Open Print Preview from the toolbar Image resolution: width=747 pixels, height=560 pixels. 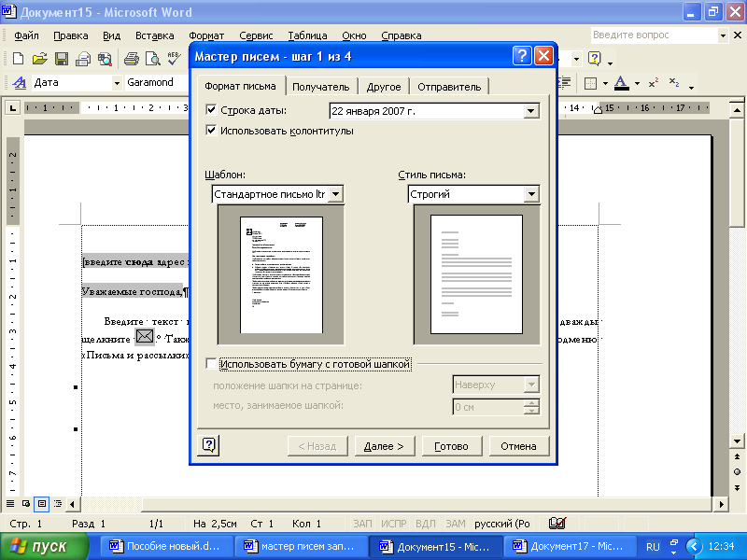[153, 59]
